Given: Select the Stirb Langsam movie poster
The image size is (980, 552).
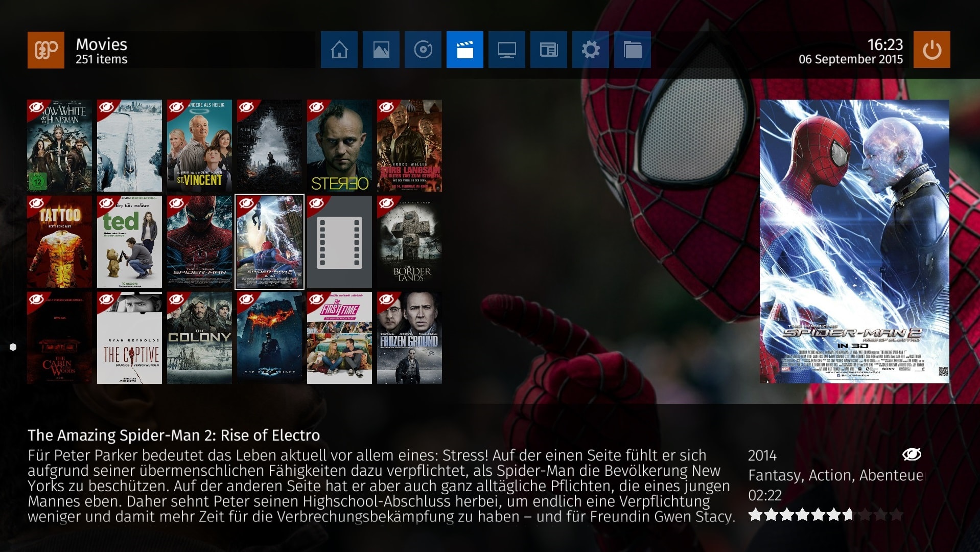Looking at the screenshot, I should click(x=409, y=146).
